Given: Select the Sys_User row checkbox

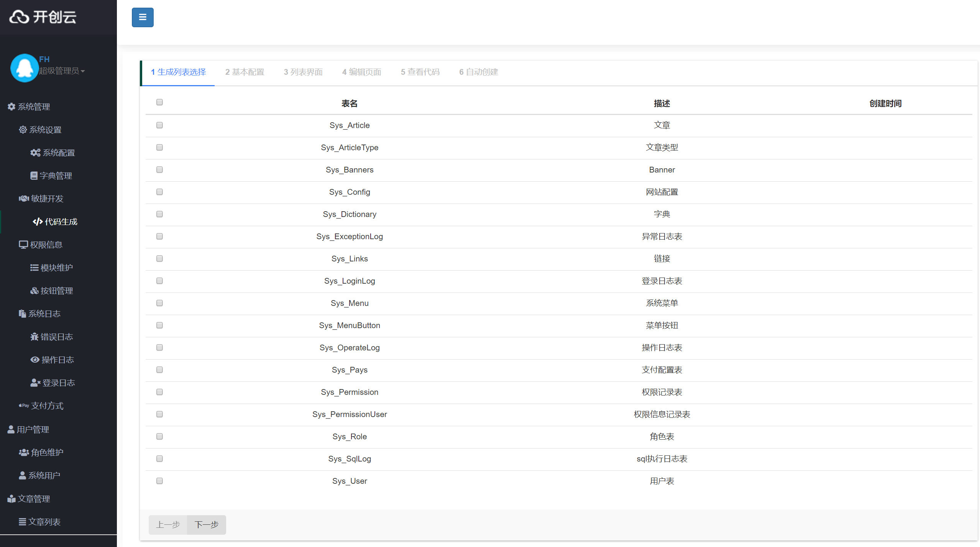Looking at the screenshot, I should point(159,481).
